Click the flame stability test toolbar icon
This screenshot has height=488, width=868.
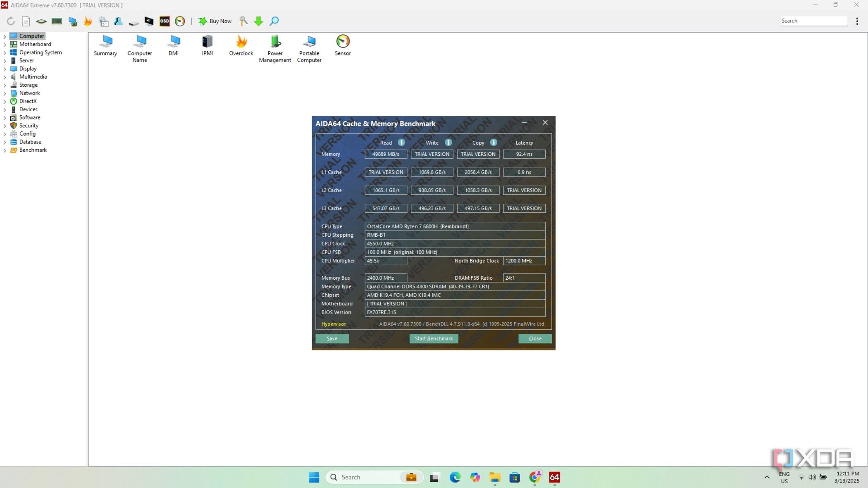click(88, 21)
